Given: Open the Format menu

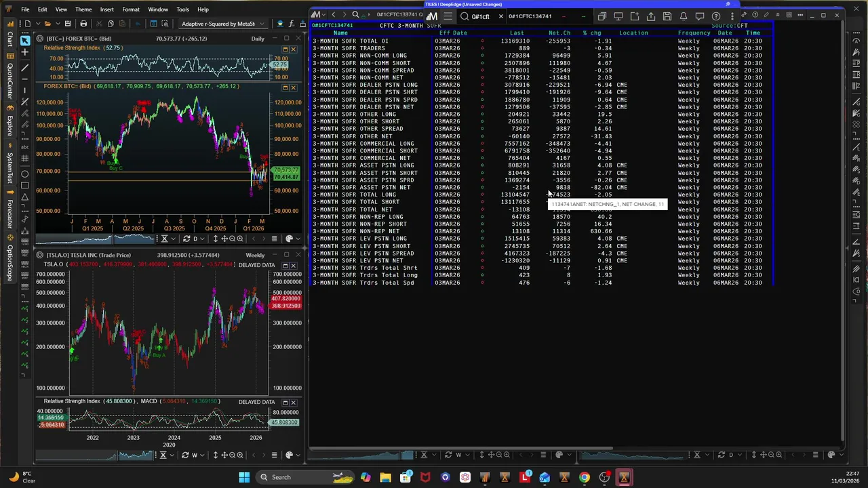Looking at the screenshot, I should tap(131, 9).
